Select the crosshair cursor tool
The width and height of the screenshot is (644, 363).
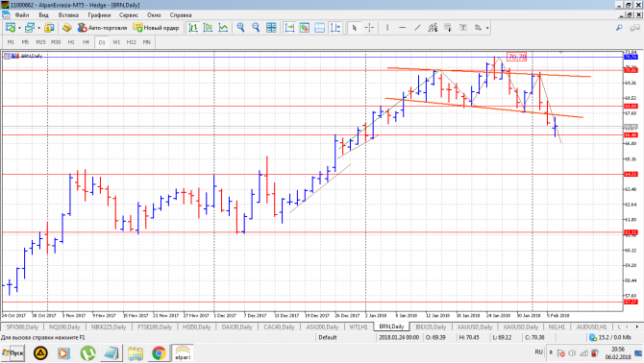369,28
